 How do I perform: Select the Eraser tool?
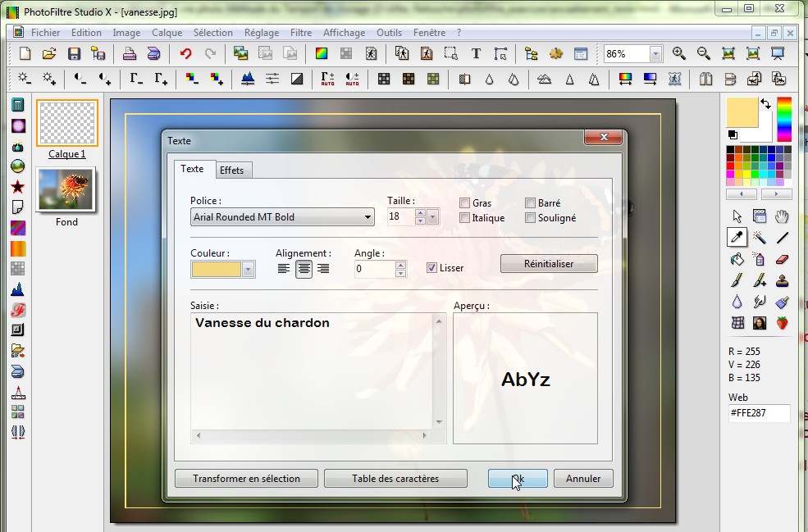[x=783, y=258]
